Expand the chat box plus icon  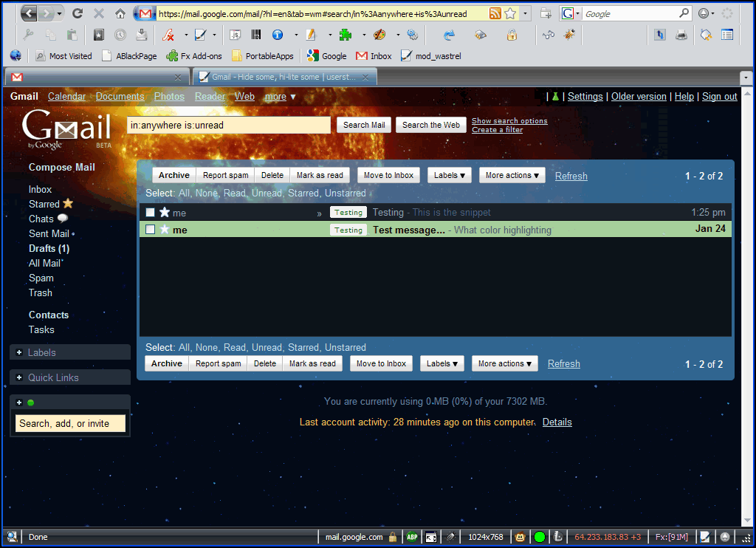coord(19,403)
